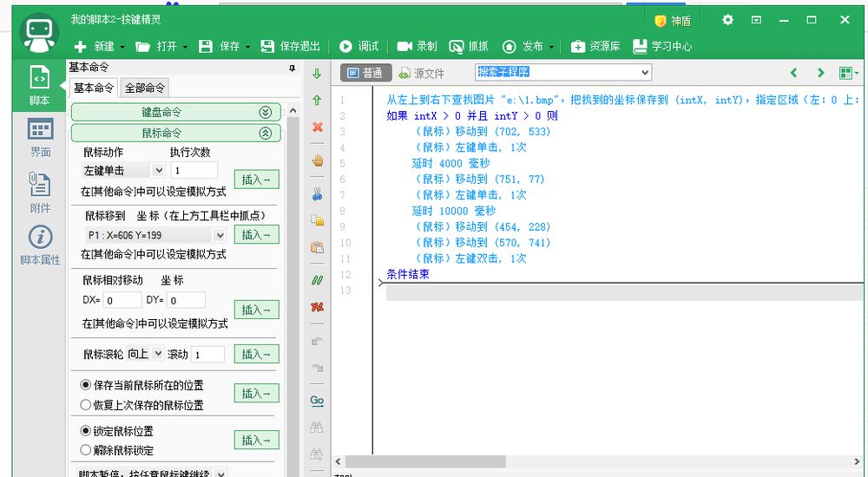Switch to the 基本命令 tab
The height and width of the screenshot is (477, 868).
pyautogui.click(x=94, y=88)
